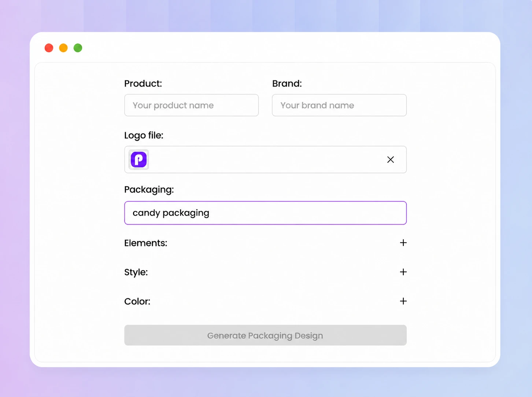The height and width of the screenshot is (397, 532).
Task: Click the Product name input field
Action: click(191, 105)
